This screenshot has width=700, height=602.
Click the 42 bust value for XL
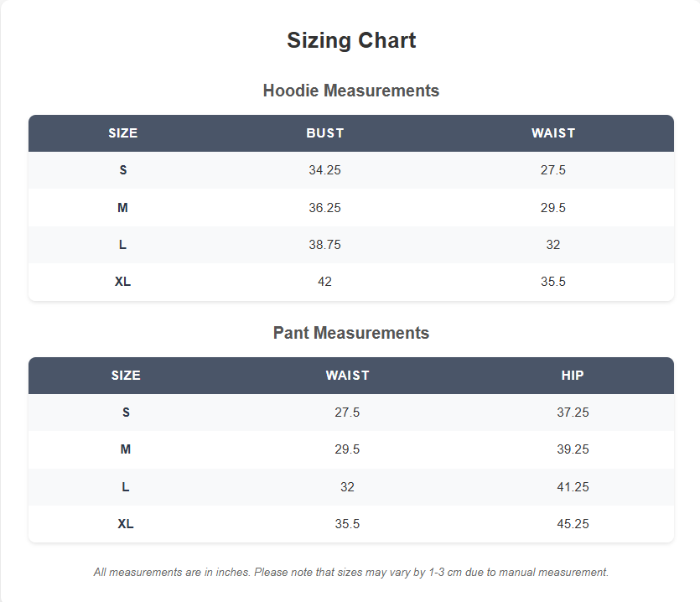click(324, 282)
